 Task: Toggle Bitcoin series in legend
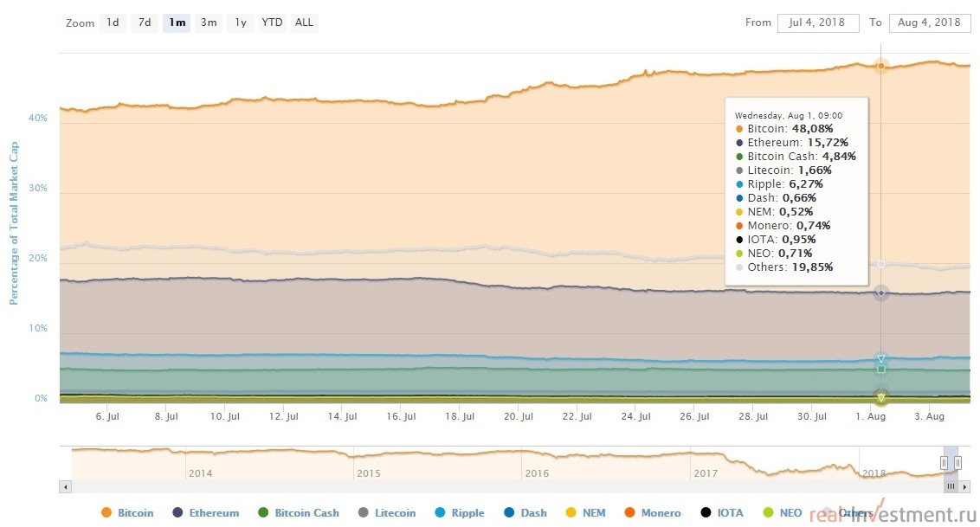[x=127, y=512]
